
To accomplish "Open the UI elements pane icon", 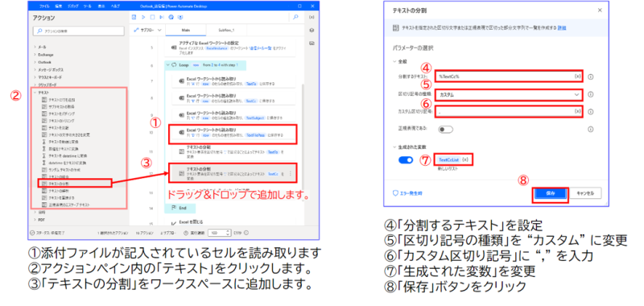I will 312,30.
